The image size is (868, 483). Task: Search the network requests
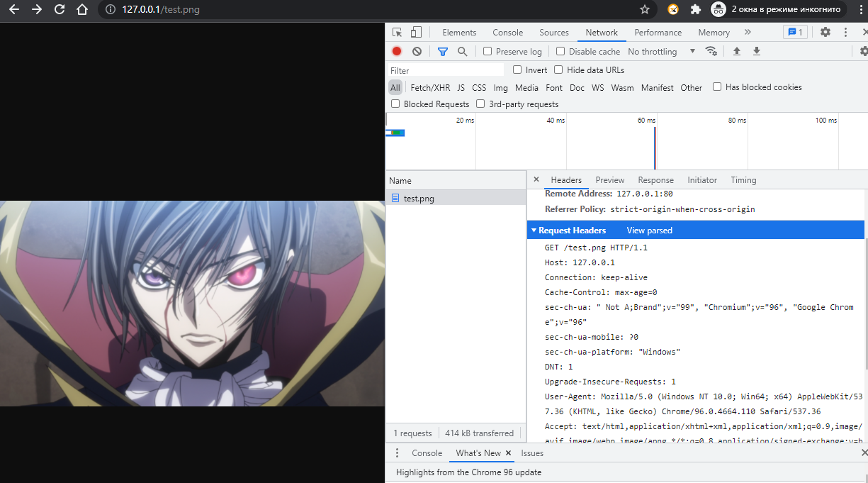click(463, 52)
